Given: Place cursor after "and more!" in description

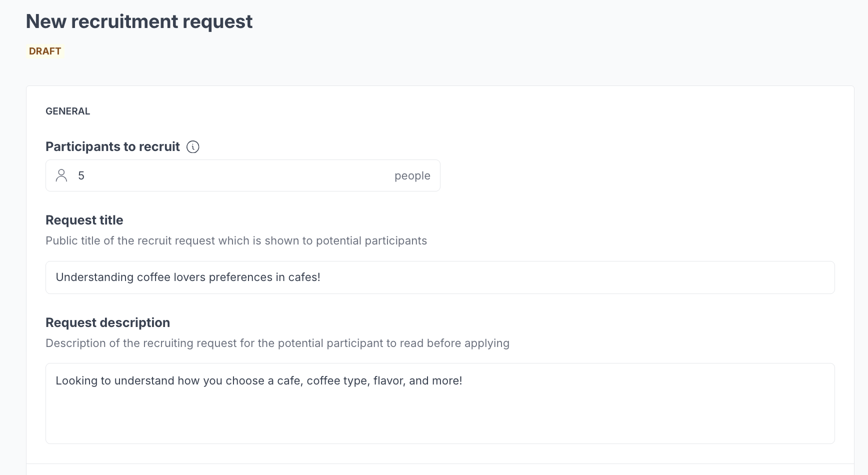Looking at the screenshot, I should pyautogui.click(x=463, y=381).
